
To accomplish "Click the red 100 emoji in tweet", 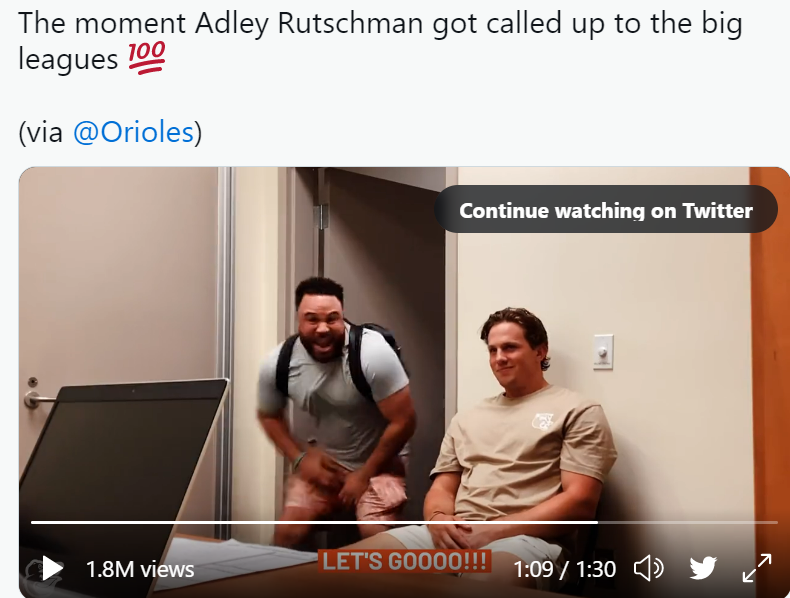I will click(147, 58).
